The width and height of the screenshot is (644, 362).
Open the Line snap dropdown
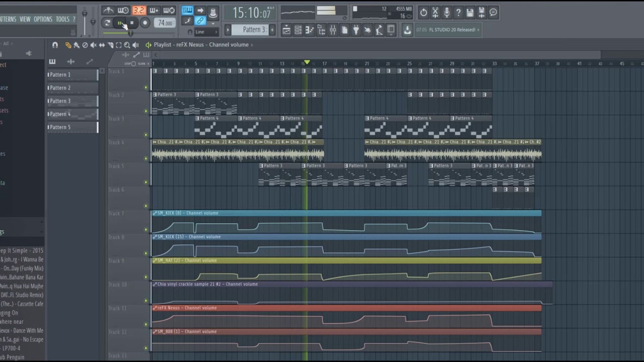point(206,32)
